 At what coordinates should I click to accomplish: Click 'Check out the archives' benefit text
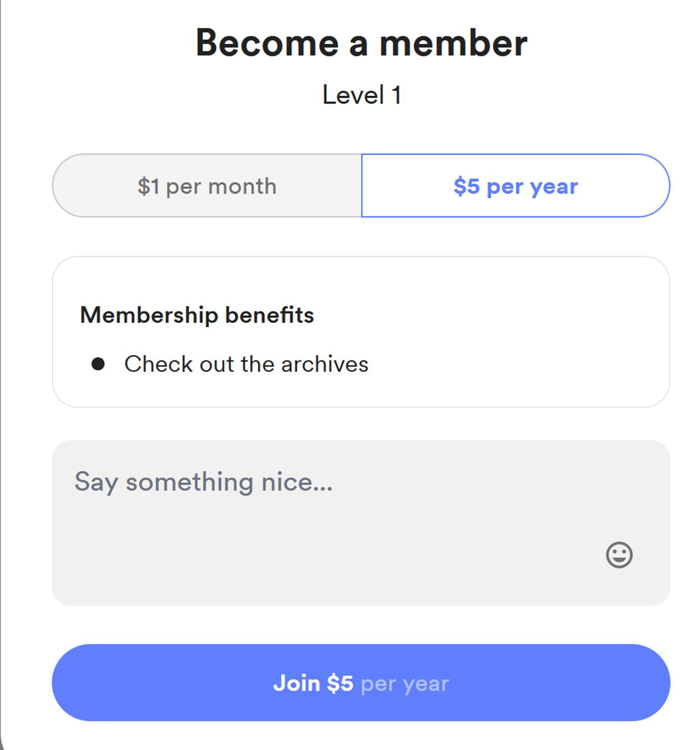pyautogui.click(x=246, y=364)
